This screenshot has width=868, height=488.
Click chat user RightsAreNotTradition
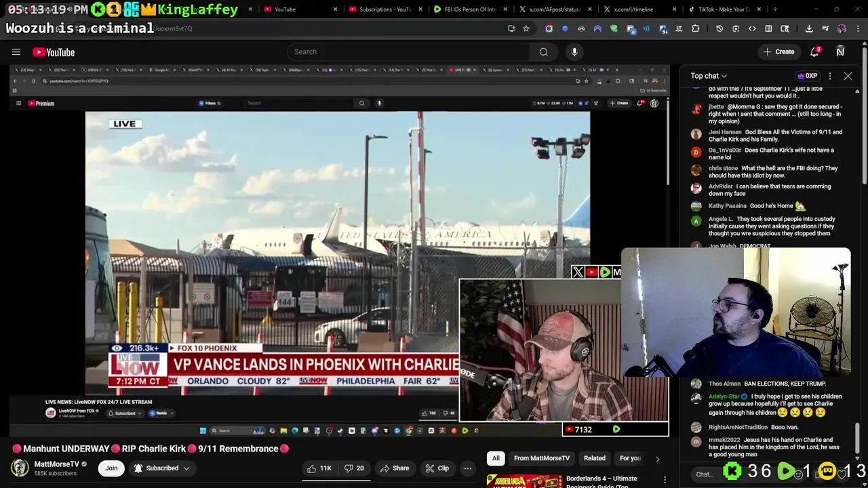pos(738,427)
